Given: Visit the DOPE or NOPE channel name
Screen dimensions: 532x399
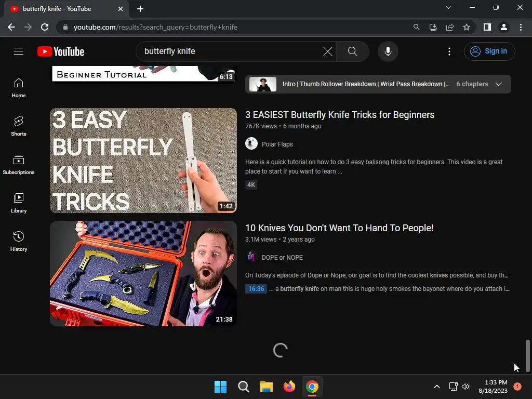Looking at the screenshot, I should 282,258.
